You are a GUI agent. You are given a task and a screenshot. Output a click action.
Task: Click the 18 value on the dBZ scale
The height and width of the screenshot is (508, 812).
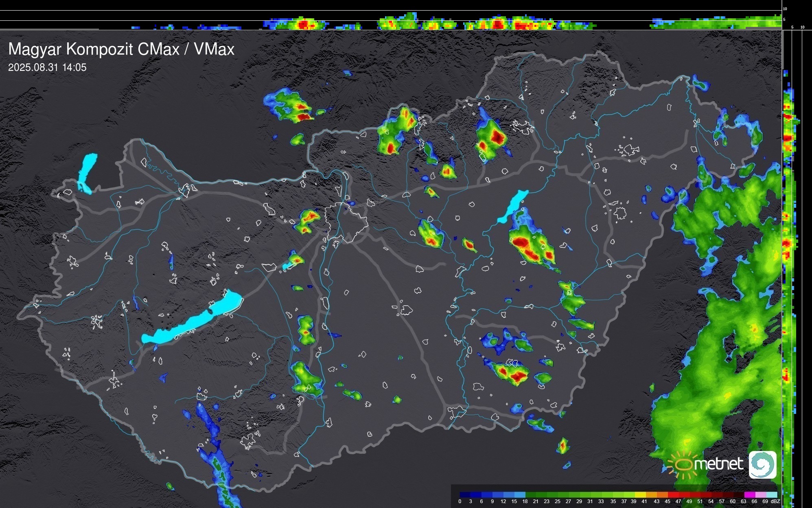click(525, 501)
